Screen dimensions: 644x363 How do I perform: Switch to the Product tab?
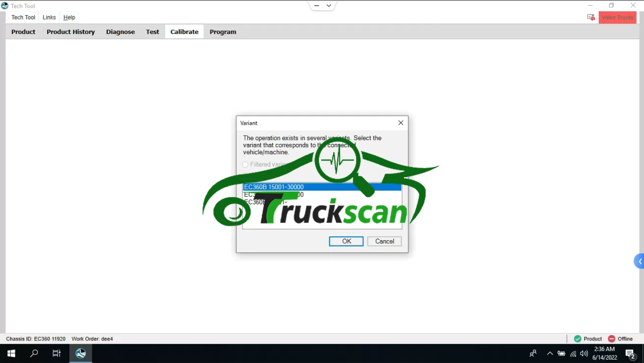pos(24,32)
